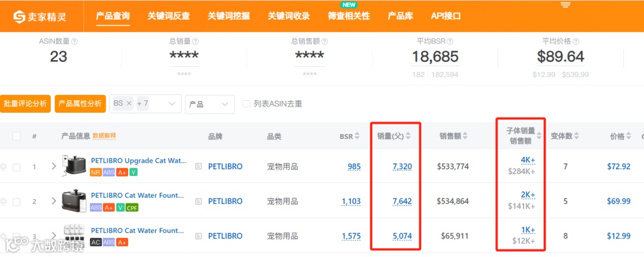Open PETLIBRO Upgrade Cat Wat... product link

pos(139,160)
